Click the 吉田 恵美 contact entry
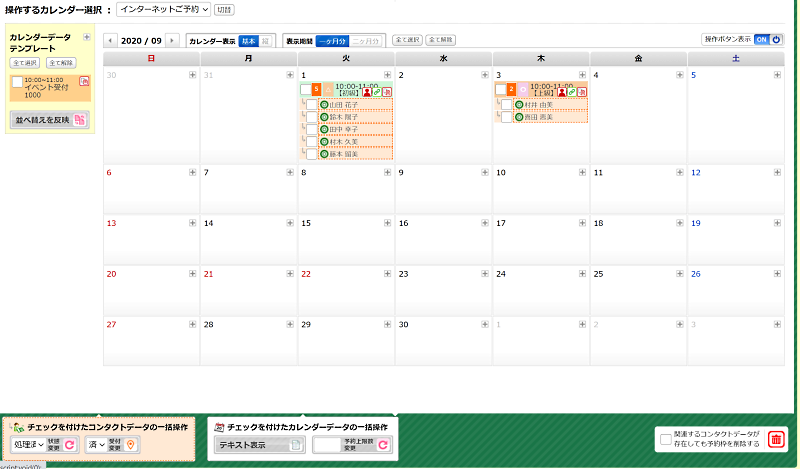Image resolution: width=800 pixels, height=469 pixels. (x=551, y=117)
